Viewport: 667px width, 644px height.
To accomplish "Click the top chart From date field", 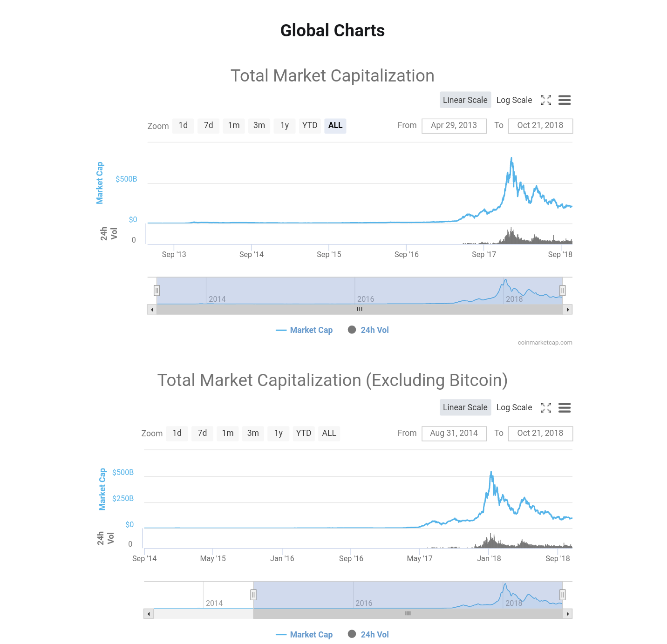I will pos(454,126).
